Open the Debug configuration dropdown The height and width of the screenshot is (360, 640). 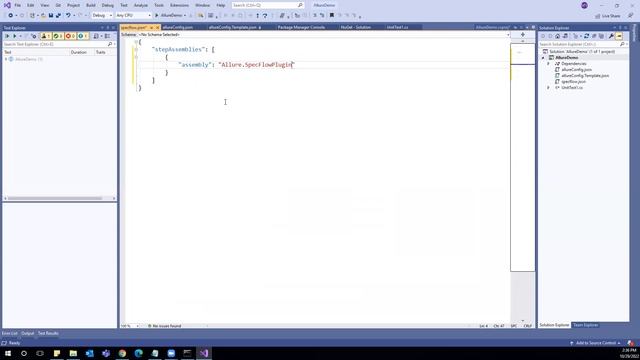click(x=102, y=16)
